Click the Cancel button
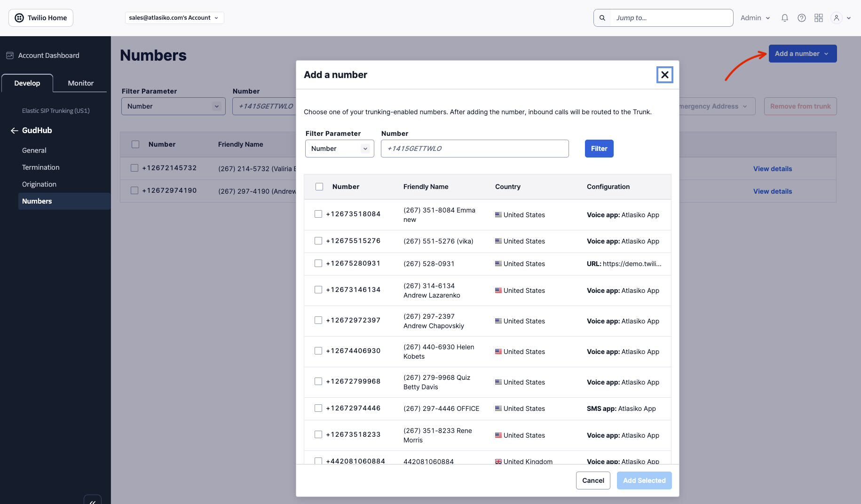This screenshot has height=504, width=861. 593,480
